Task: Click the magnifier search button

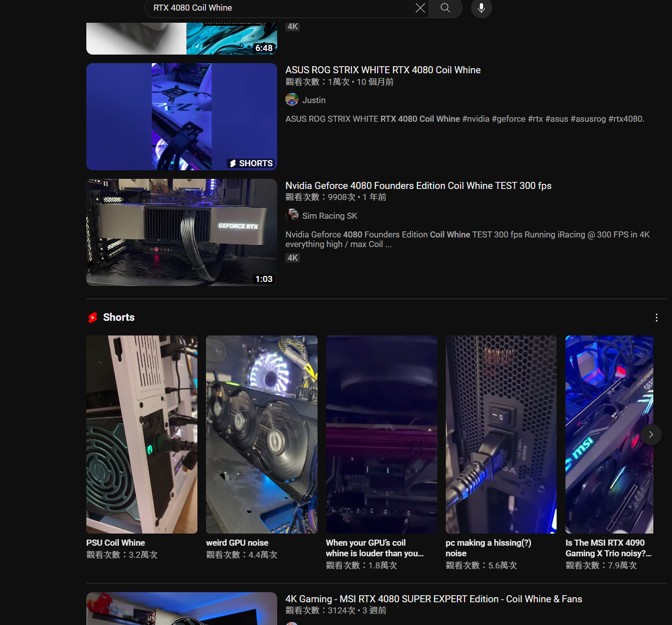Action: 445,8
